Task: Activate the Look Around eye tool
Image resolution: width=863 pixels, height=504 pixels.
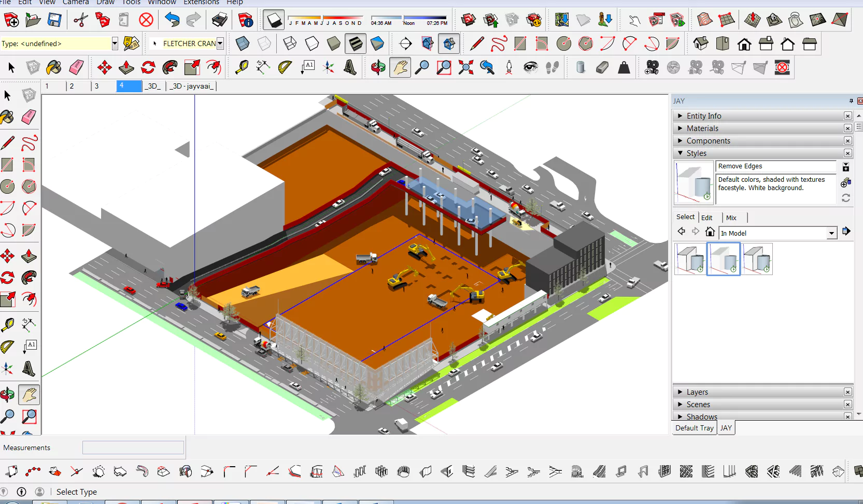Action: tap(531, 67)
